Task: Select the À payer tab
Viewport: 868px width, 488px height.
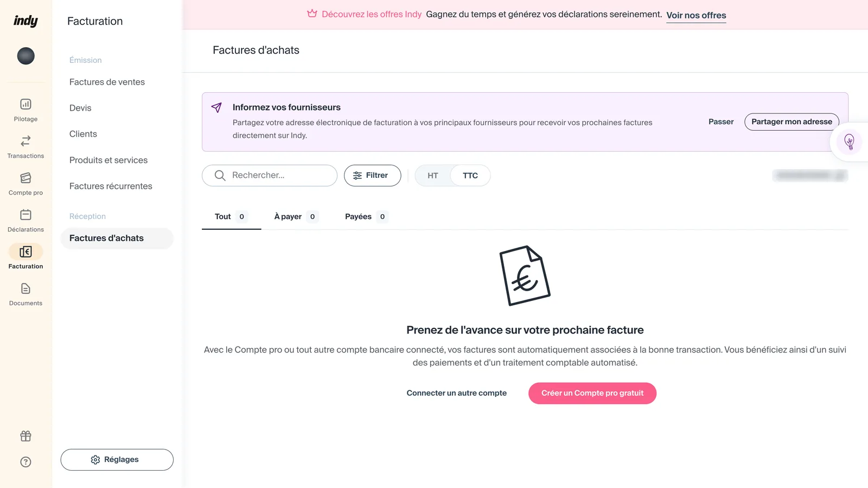Action: 296,216
